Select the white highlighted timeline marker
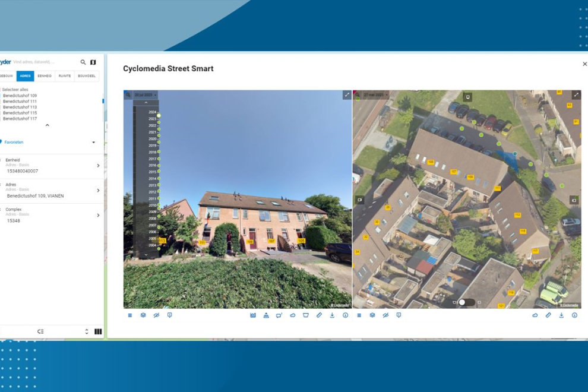 pyautogui.click(x=159, y=116)
